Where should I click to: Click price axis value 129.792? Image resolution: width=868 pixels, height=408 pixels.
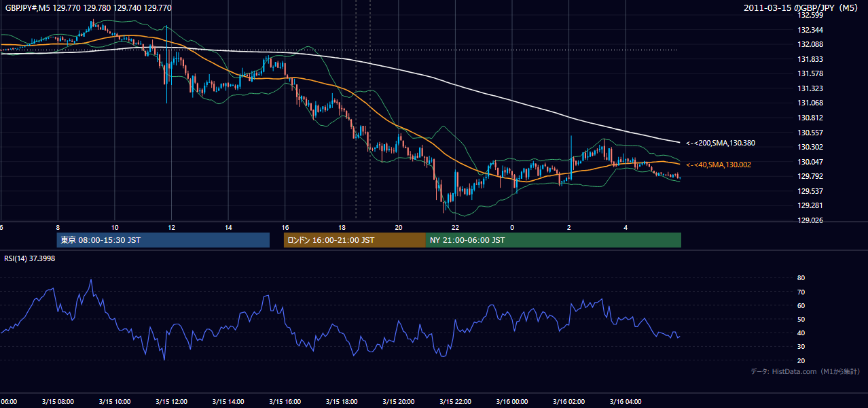coord(810,176)
